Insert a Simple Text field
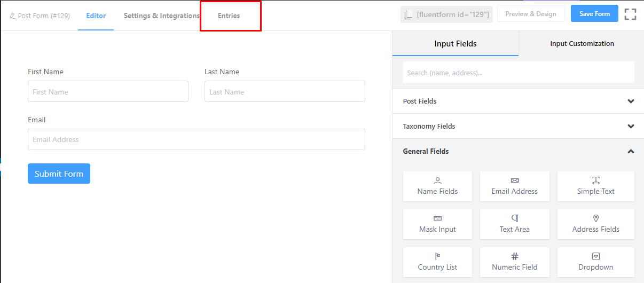The height and width of the screenshot is (283, 644). click(595, 186)
